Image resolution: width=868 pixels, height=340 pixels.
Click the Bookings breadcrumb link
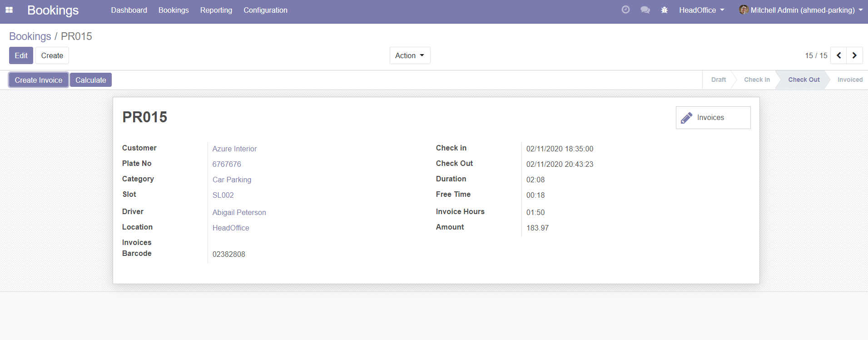(30, 36)
